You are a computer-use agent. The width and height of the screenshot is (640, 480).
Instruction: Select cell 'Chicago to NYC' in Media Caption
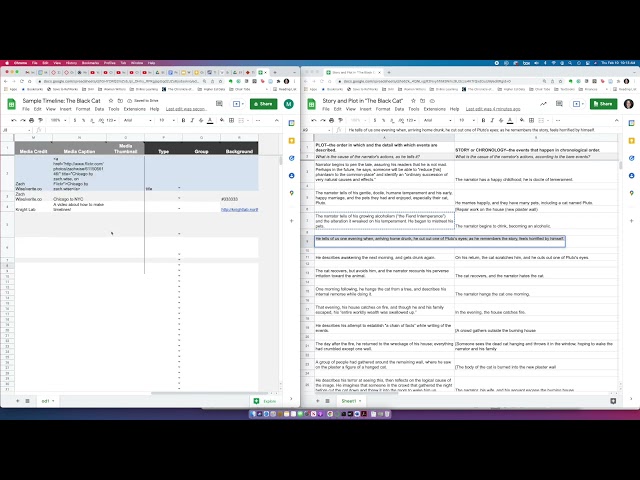pos(79,197)
